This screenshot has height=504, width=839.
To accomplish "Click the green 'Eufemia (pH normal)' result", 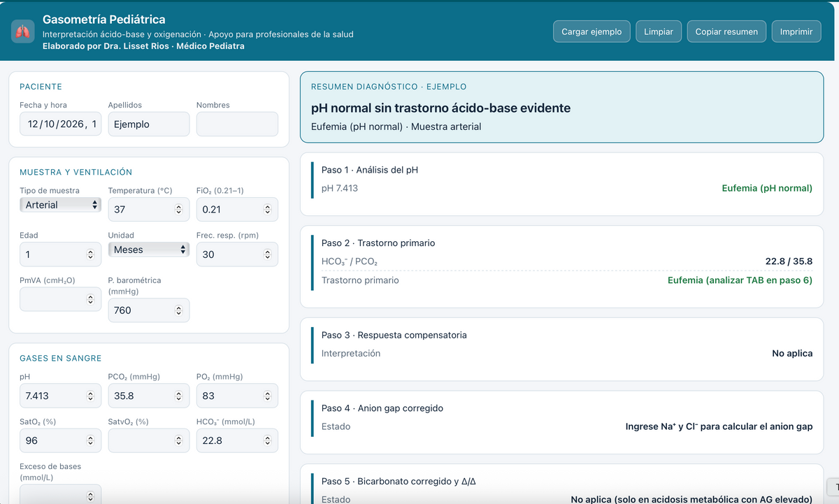I will point(767,188).
